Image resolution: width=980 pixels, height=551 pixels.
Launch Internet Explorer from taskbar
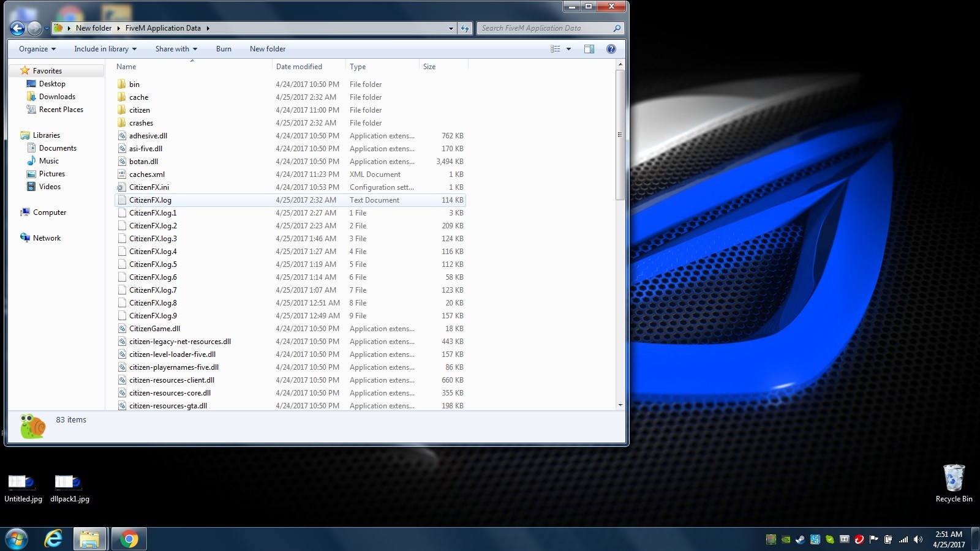tap(54, 539)
